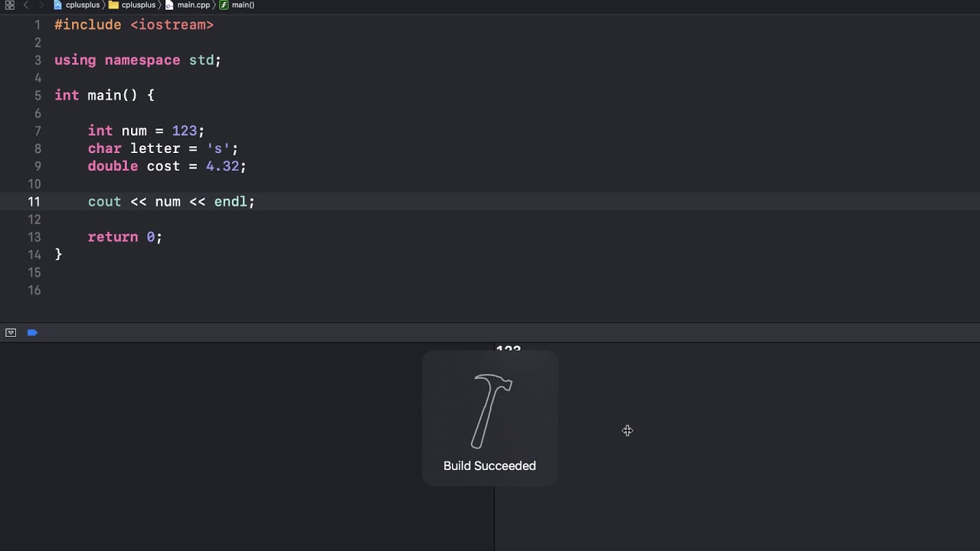
Task: Toggle the blue breakpoints activation button
Action: click(x=32, y=333)
